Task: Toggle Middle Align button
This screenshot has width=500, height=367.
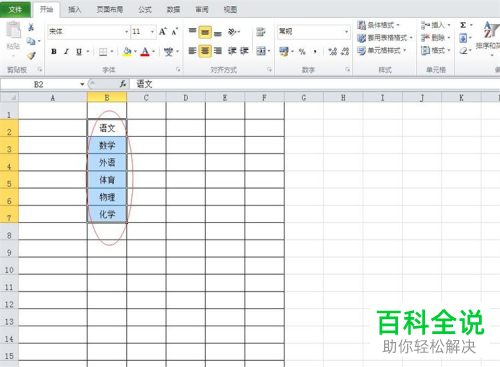Action: [x=205, y=32]
